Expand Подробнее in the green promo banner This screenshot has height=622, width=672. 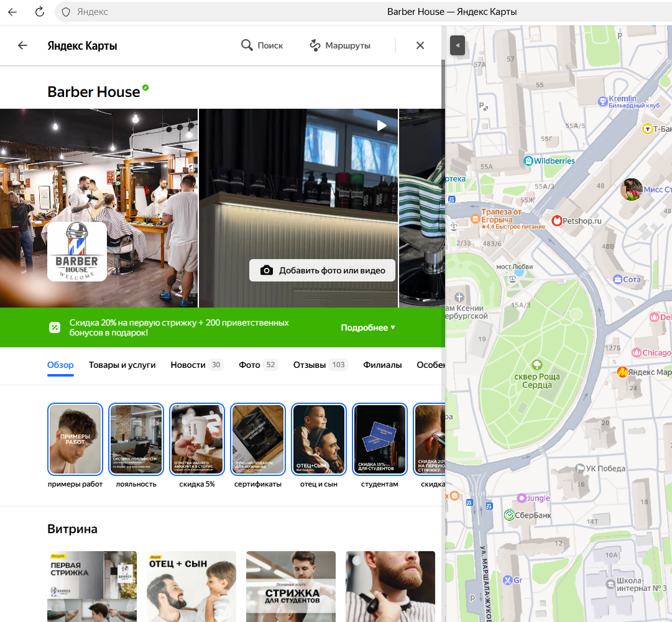point(368,327)
